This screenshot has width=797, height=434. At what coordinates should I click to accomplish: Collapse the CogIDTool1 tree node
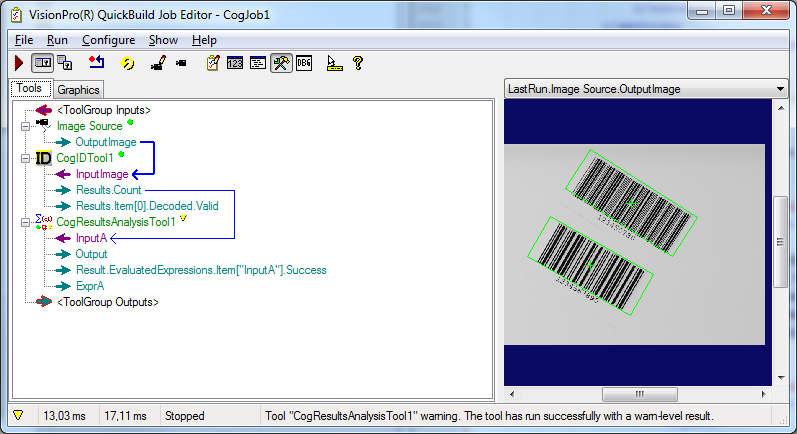coord(26,158)
